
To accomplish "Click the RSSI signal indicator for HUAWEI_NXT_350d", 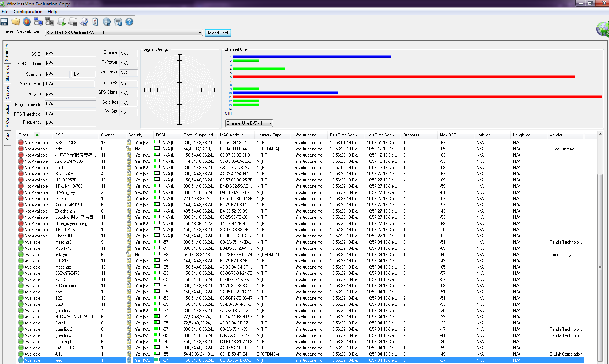I will 157,316.
